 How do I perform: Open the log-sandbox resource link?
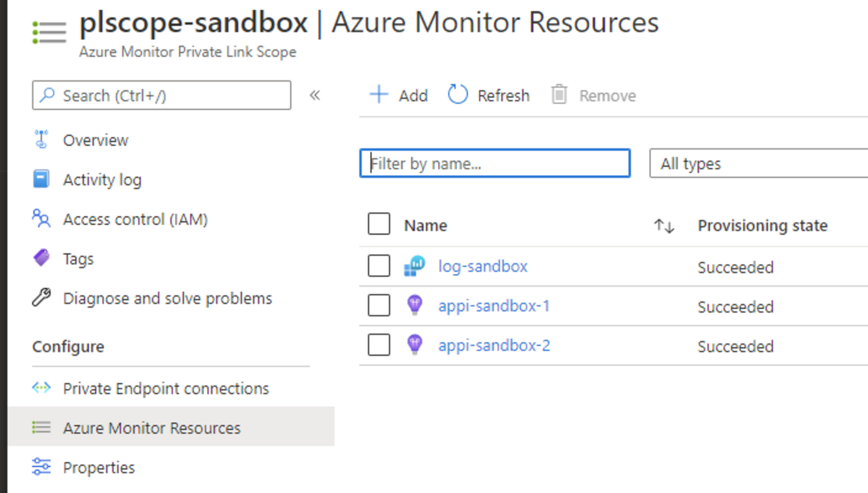(x=483, y=267)
